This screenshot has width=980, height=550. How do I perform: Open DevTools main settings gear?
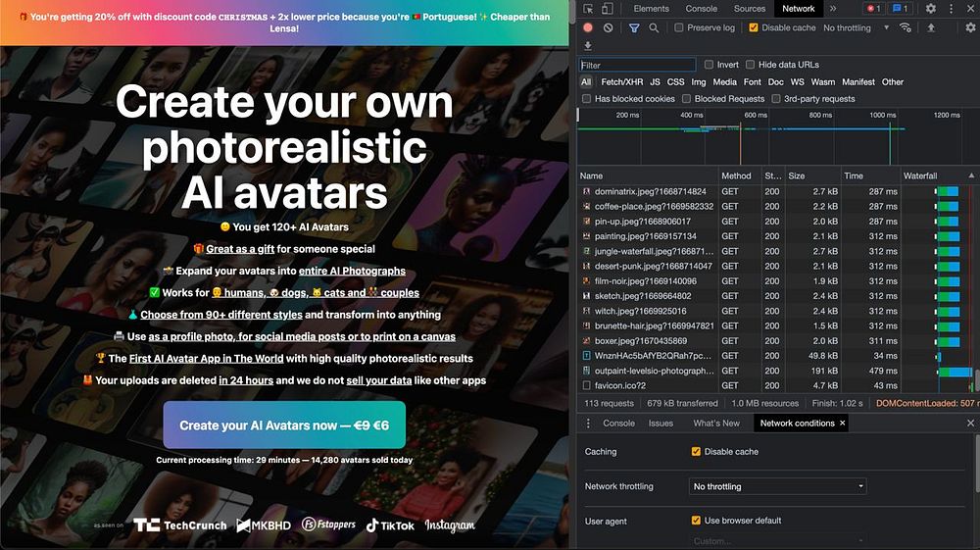tap(931, 8)
